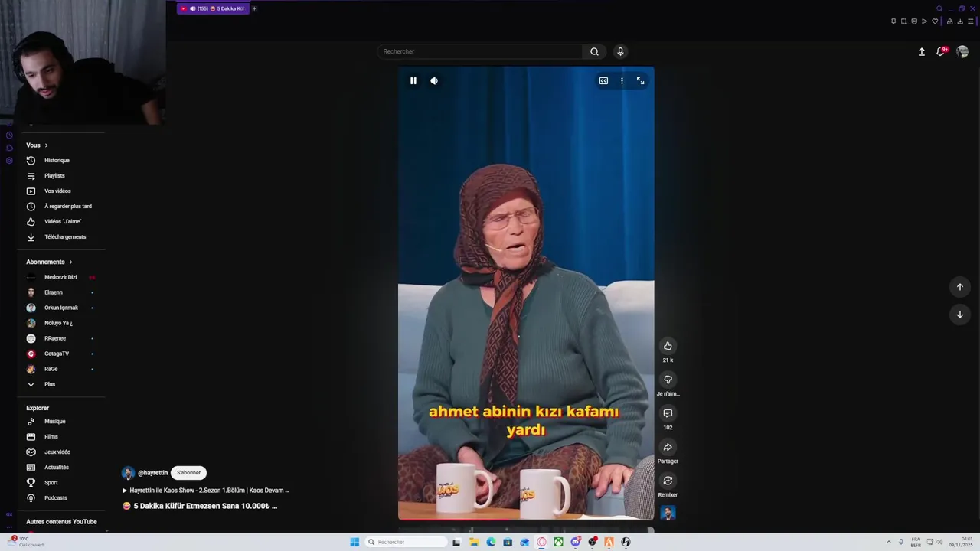Open the create upload arrow icon

pos(922,51)
